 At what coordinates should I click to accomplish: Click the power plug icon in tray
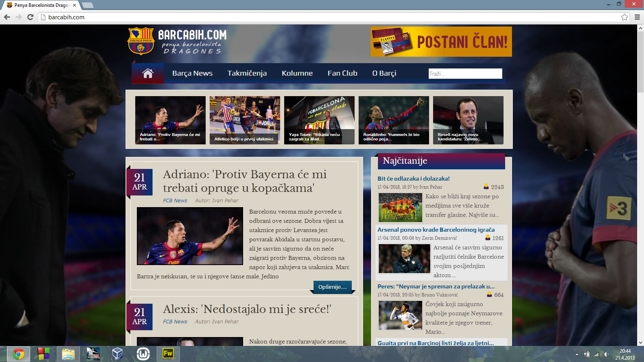click(587, 354)
